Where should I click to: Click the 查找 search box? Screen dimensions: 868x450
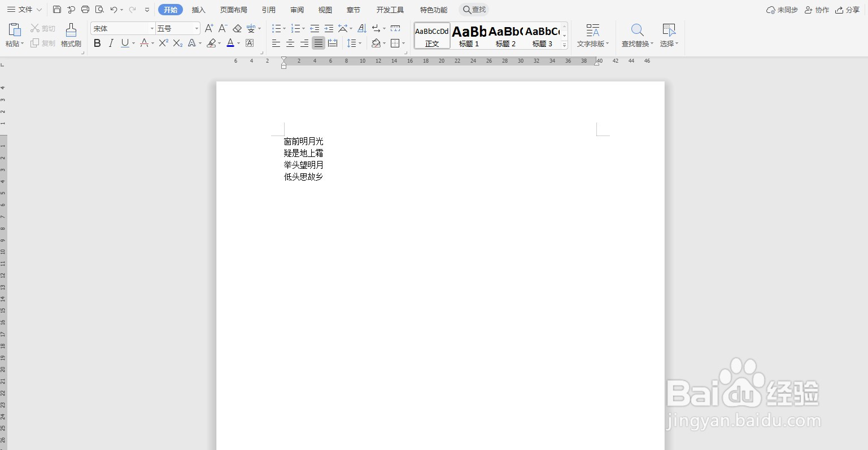(x=474, y=10)
